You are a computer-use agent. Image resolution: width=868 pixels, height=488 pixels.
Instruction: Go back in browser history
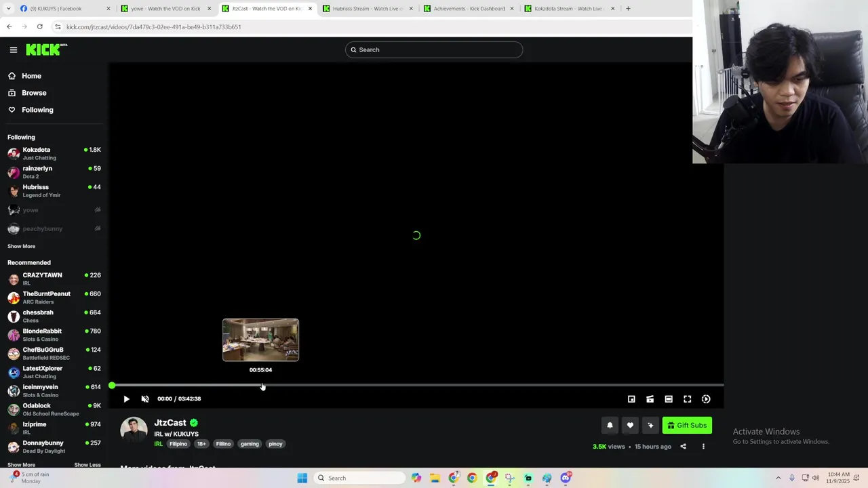coord(9,26)
